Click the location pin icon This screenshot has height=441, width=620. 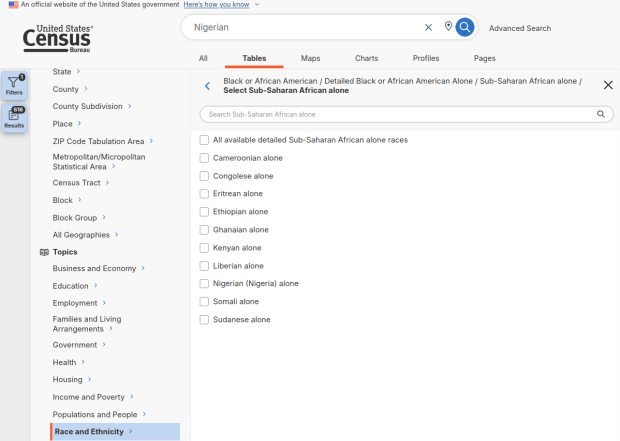tap(448, 26)
